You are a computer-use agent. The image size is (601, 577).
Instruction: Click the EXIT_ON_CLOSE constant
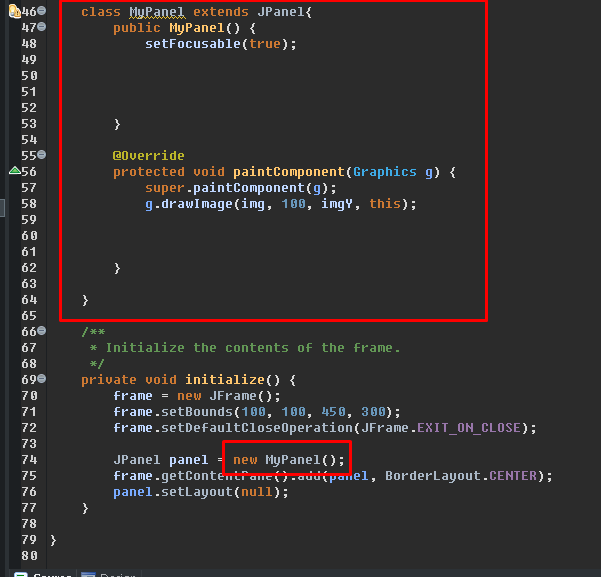(x=469, y=428)
